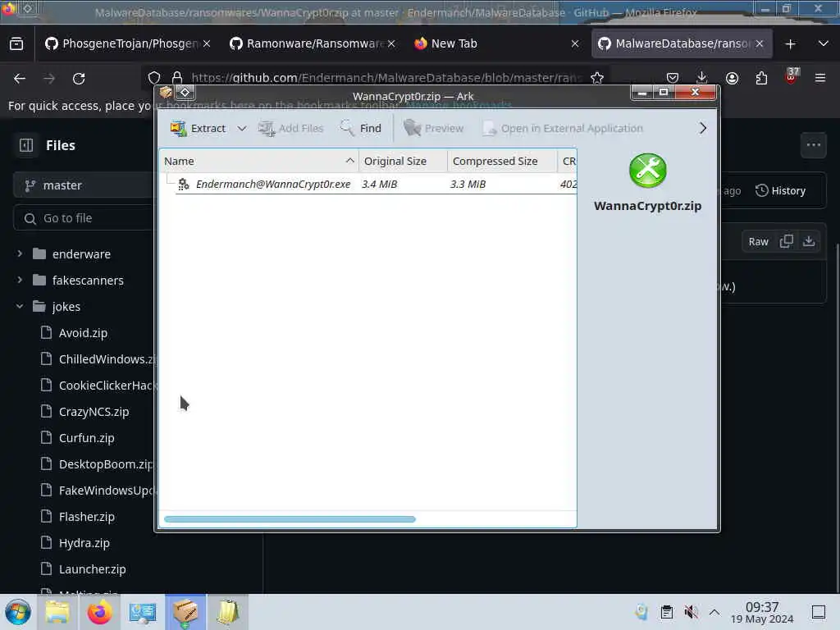
Task: Open Firefox downloads panel
Action: point(702,78)
